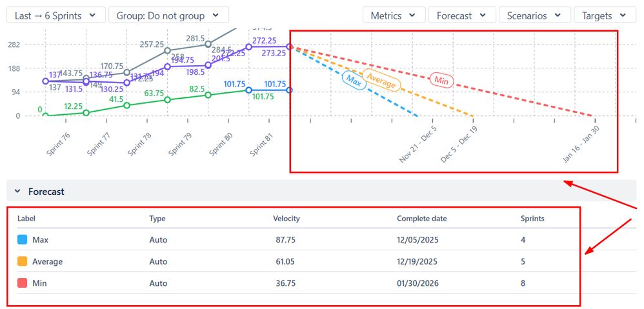Open the Targets dropdown menu
This screenshot has height=309, width=644.
[605, 15]
